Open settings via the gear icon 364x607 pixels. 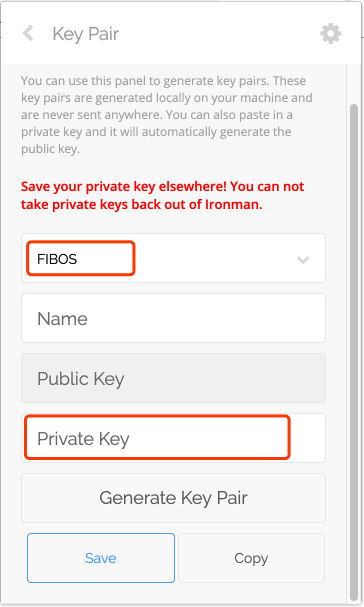pyautogui.click(x=331, y=34)
